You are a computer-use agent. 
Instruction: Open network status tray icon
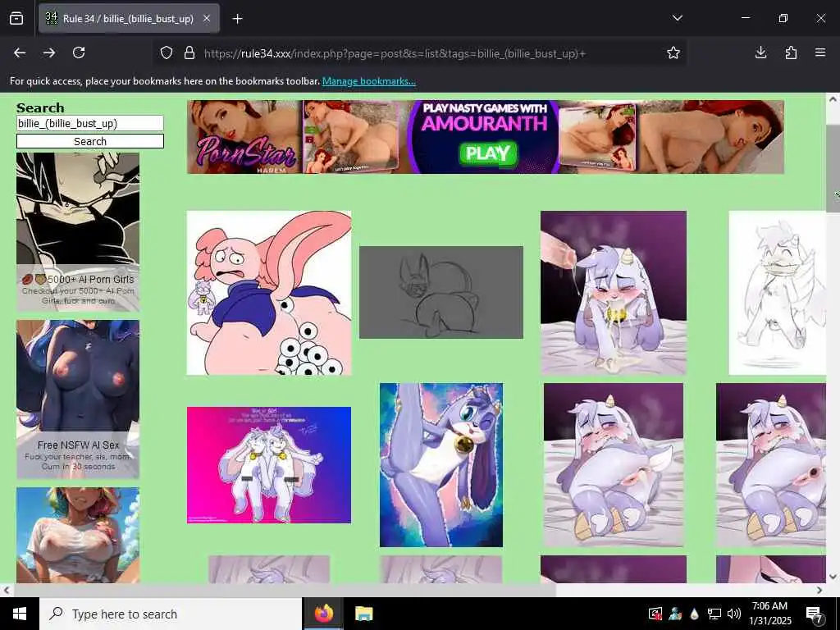[x=714, y=614]
